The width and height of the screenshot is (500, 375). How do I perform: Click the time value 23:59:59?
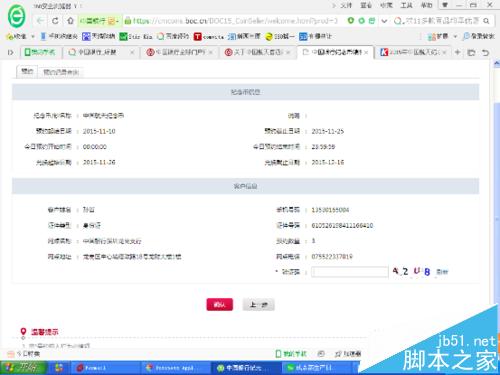(323, 147)
